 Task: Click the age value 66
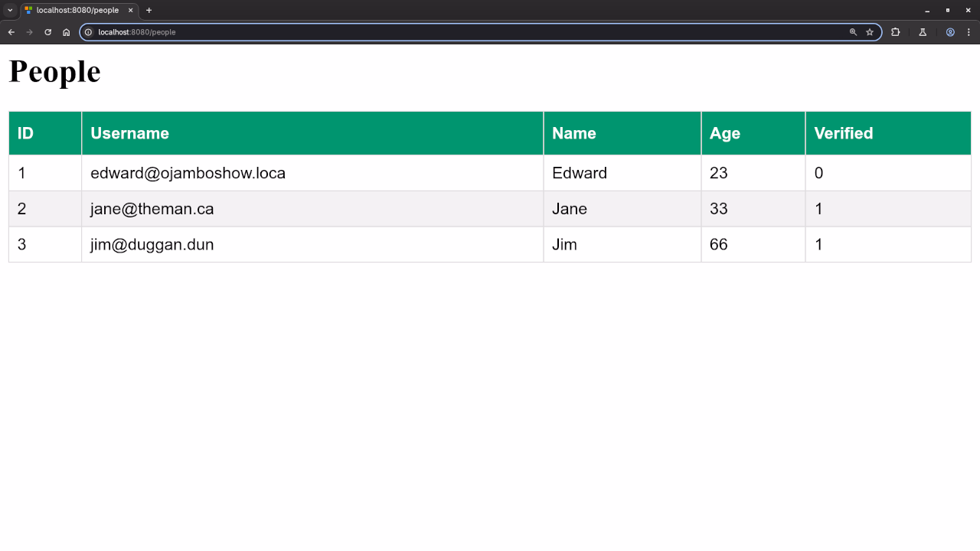click(718, 245)
